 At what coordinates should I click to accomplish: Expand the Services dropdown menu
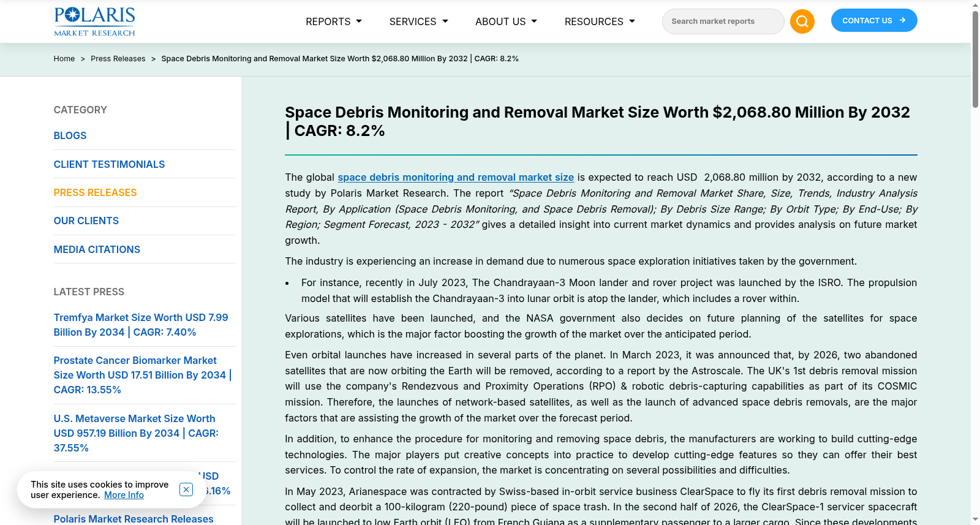point(419,21)
